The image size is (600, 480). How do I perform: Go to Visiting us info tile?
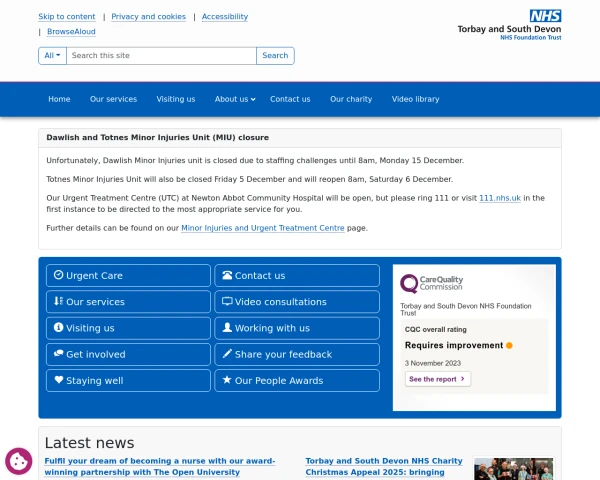click(x=128, y=328)
